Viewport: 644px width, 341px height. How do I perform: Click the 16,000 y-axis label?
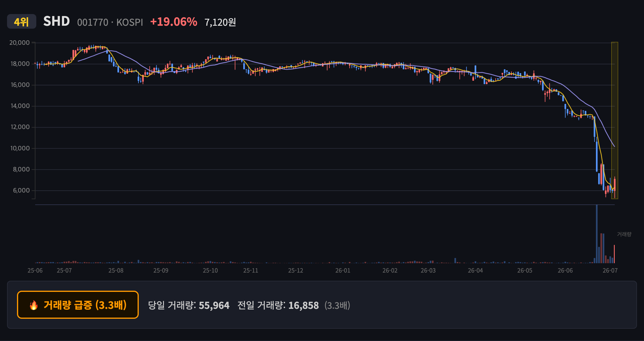[x=20, y=85]
